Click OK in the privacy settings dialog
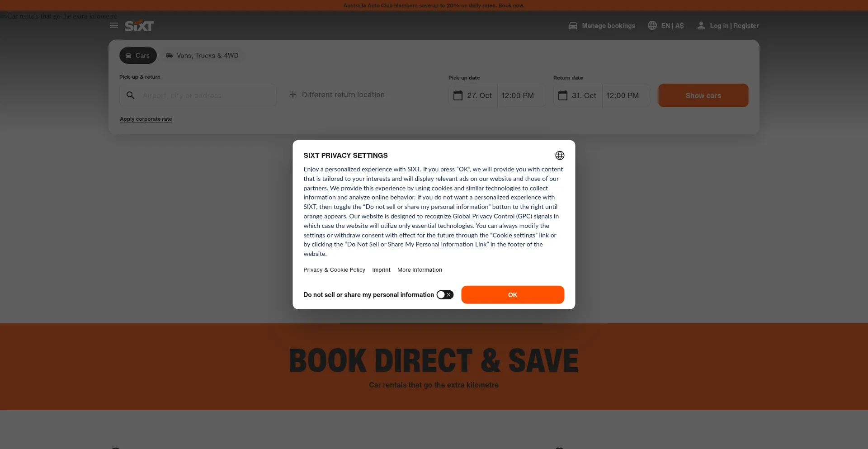 click(513, 295)
